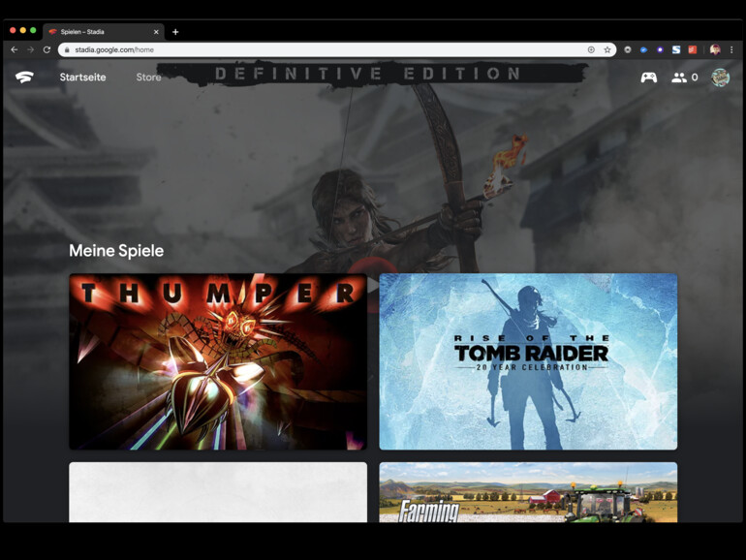This screenshot has width=746, height=560.
Task: Reload the Stadia page
Action: [47, 49]
